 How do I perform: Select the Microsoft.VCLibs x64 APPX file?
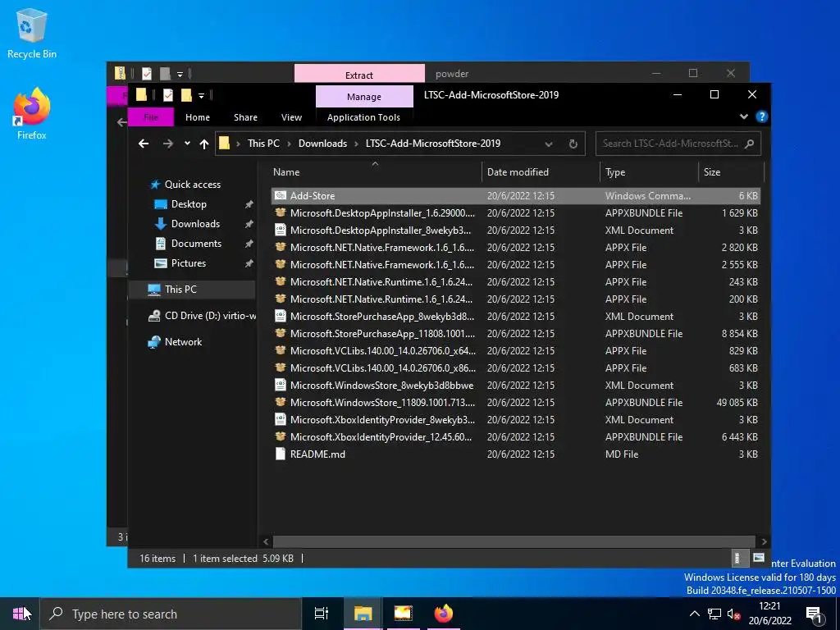click(515, 351)
